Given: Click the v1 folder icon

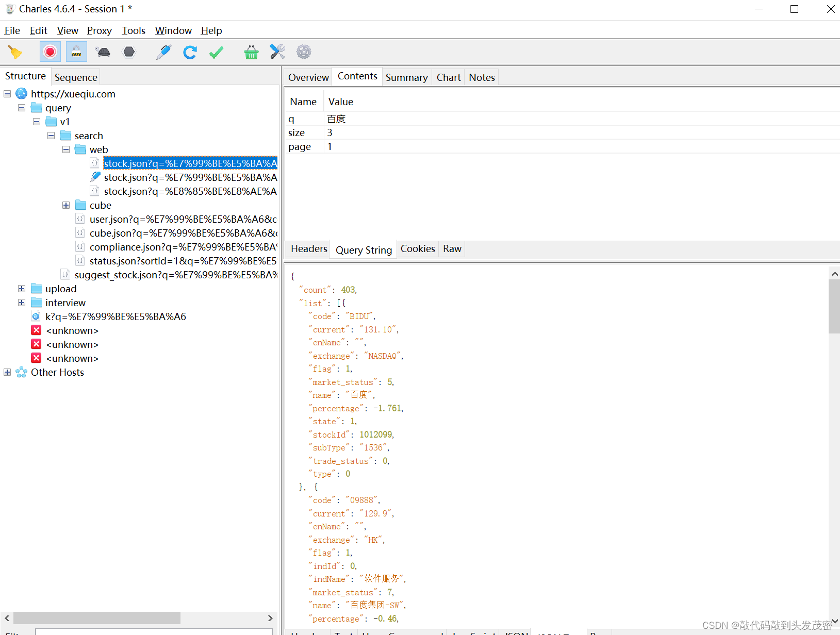Looking at the screenshot, I should (x=51, y=122).
